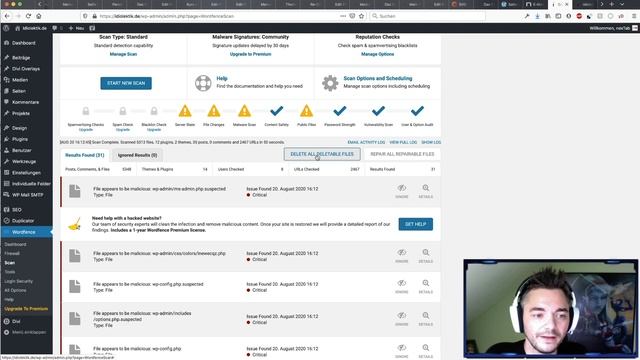
Task: Open Wordfence Login Security submenu item
Action: click(x=18, y=281)
